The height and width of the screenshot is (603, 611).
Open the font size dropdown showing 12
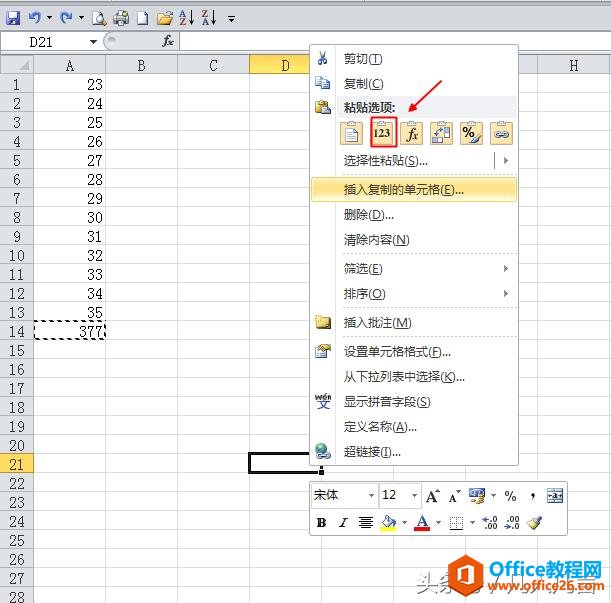tap(414, 495)
